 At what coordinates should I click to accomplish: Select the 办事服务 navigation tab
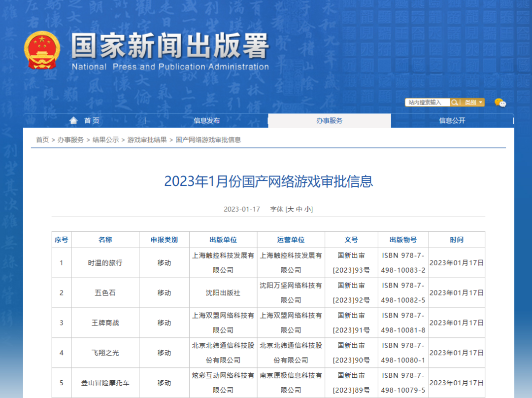330,120
